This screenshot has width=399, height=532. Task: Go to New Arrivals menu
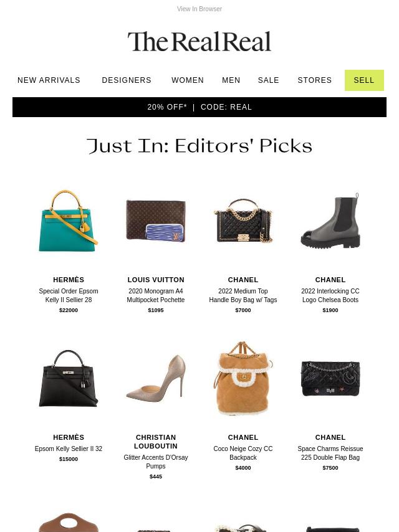click(x=49, y=80)
